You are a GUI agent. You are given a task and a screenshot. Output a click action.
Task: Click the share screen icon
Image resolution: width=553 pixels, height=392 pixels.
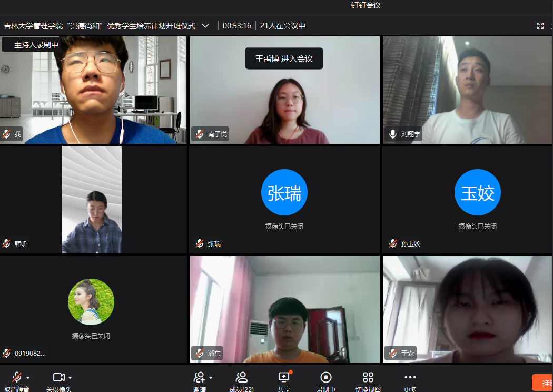coord(284,377)
